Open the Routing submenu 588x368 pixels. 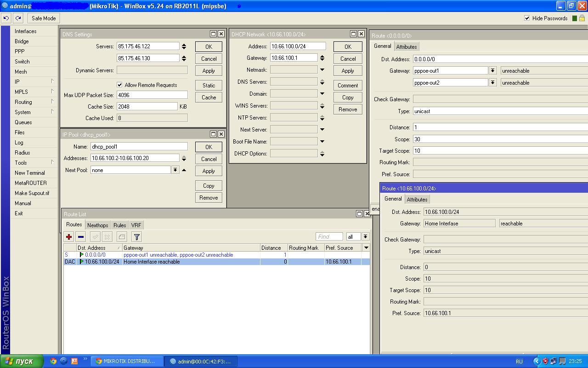(x=34, y=102)
